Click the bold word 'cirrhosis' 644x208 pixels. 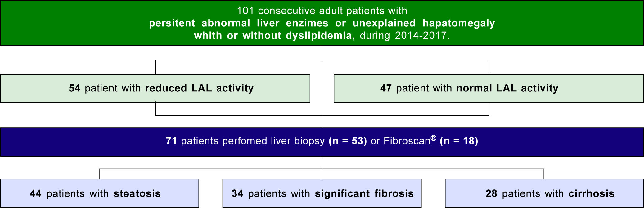coord(591,194)
